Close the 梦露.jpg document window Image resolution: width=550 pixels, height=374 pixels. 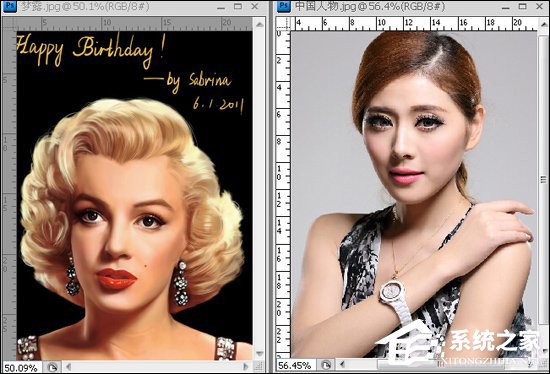pyautogui.click(x=255, y=6)
